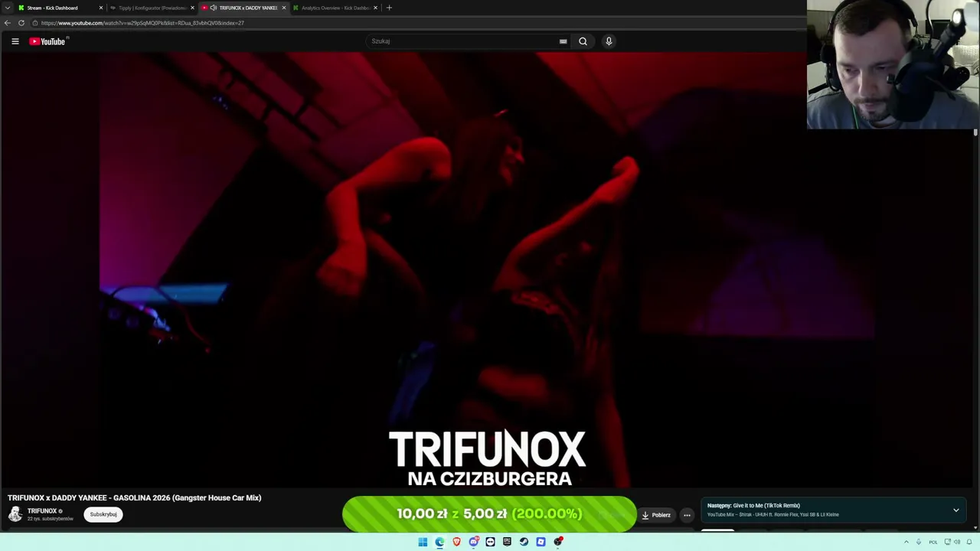The height and width of the screenshot is (551, 980).
Task: Click the Następny: Give it to Me title
Action: pos(753,505)
